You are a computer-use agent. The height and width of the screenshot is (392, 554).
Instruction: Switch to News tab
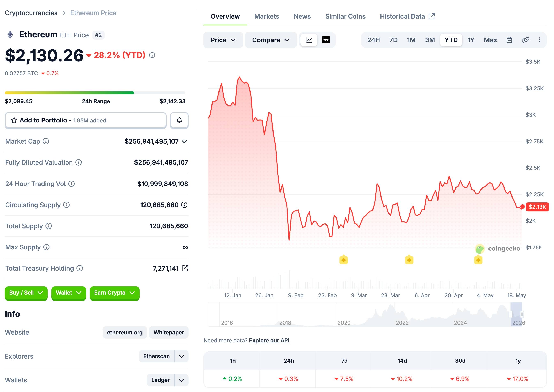pyautogui.click(x=302, y=16)
